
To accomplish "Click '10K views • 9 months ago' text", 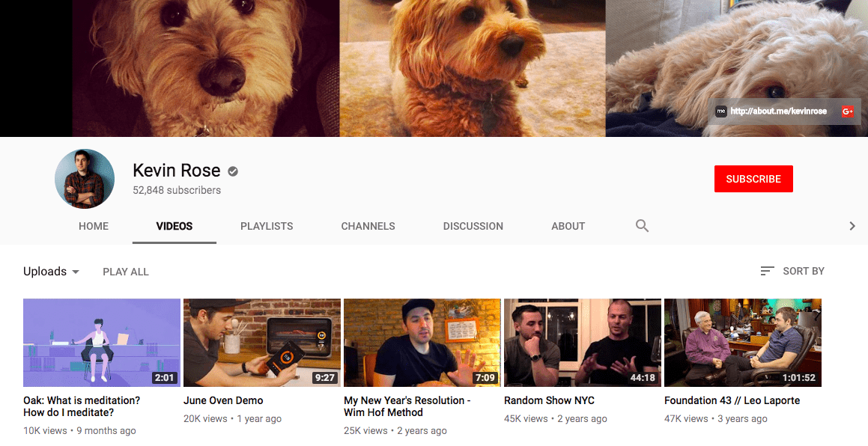I will click(79, 430).
